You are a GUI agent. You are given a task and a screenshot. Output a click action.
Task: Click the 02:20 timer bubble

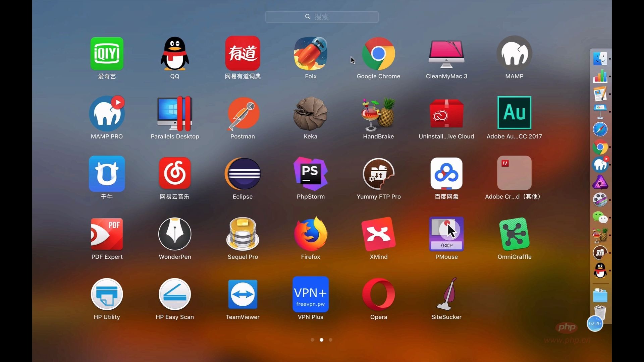[x=595, y=323]
